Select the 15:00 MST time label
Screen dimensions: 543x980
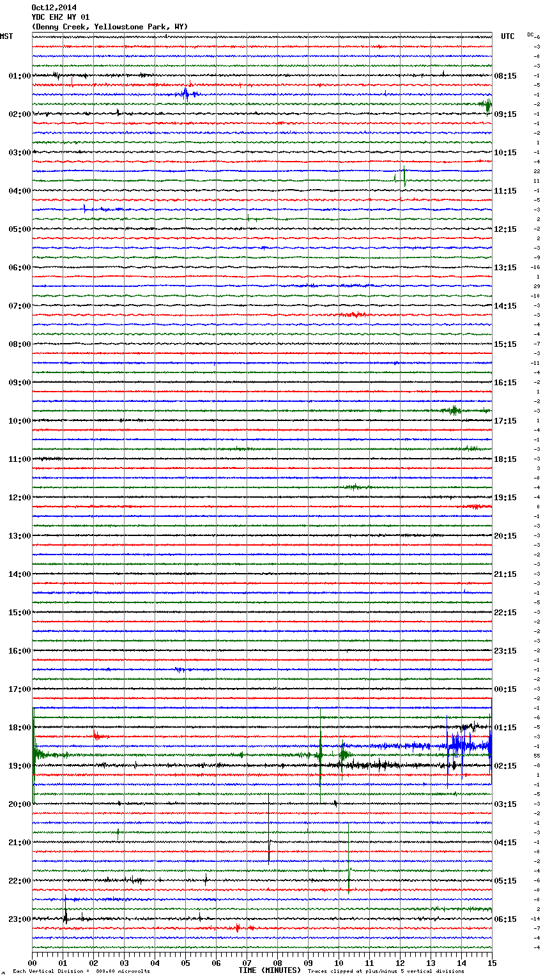20,613
